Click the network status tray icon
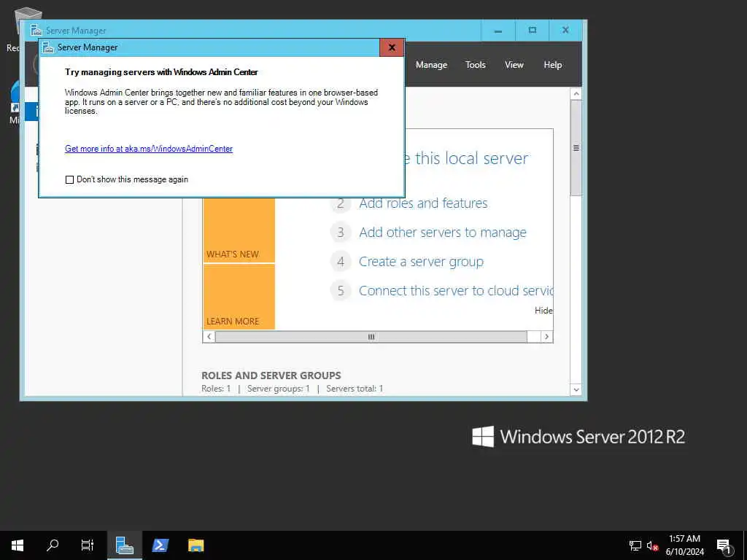 (635, 545)
